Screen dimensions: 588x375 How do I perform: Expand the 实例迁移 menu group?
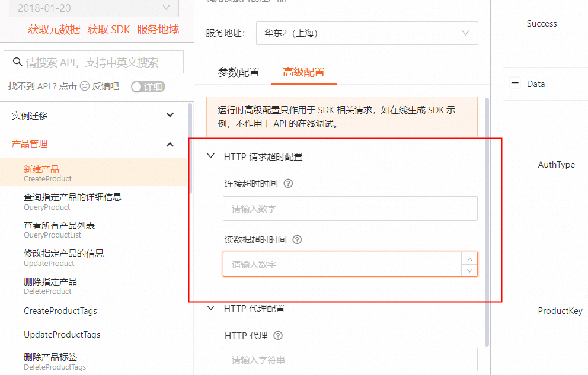pyautogui.click(x=170, y=116)
